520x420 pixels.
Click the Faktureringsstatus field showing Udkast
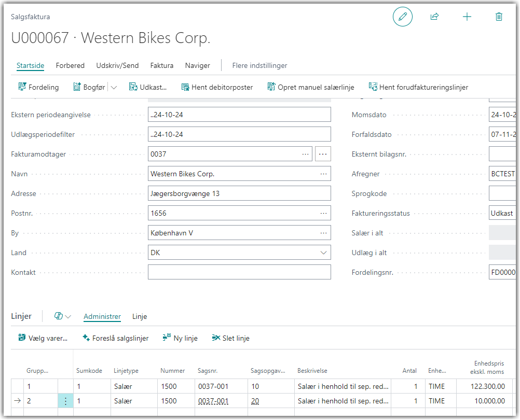pyautogui.click(x=502, y=213)
